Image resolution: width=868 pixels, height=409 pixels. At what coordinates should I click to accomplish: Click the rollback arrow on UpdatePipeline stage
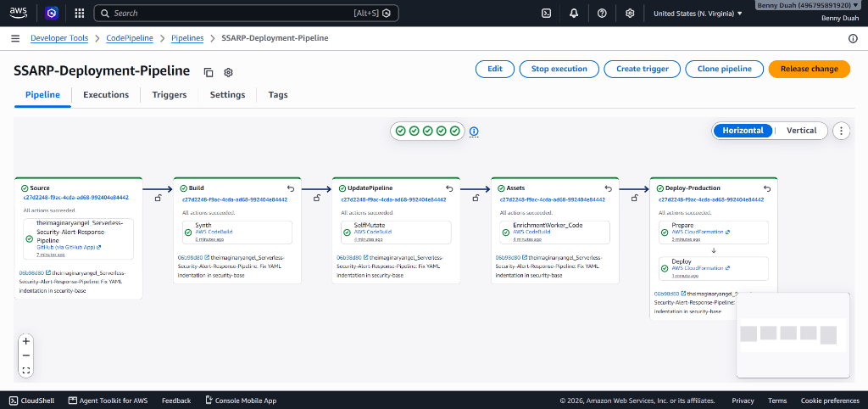pyautogui.click(x=449, y=188)
